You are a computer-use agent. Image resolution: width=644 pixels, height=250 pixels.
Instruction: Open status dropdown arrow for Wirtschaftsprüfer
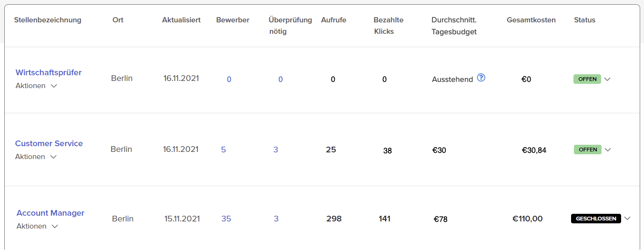tap(607, 80)
